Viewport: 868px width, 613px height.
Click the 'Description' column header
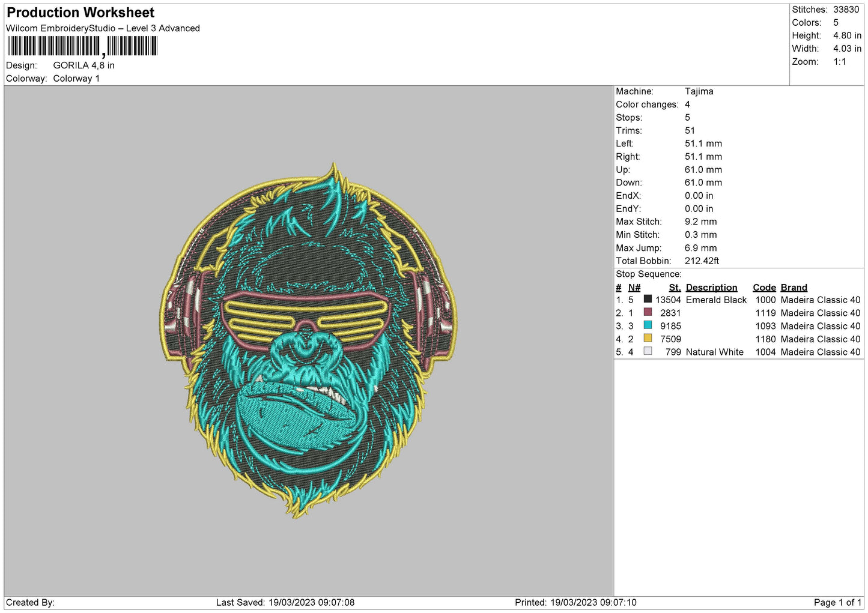tap(711, 288)
